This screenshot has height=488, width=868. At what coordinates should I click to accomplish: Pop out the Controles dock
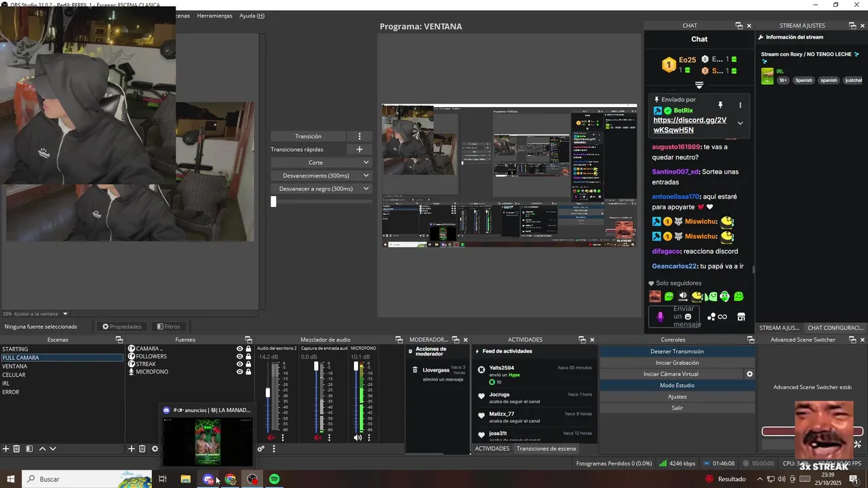coord(751,340)
